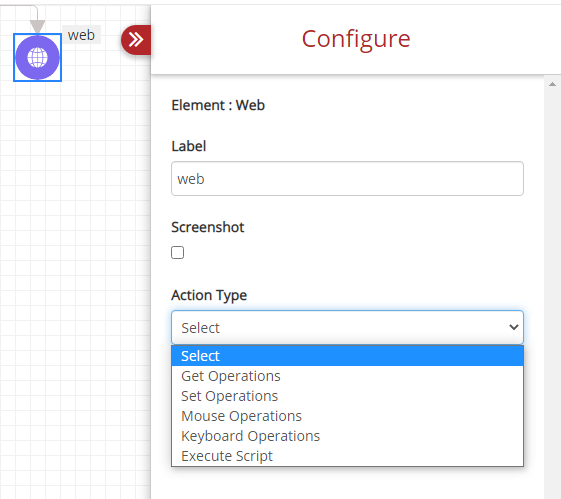Focus the Label text field containing web
Screen dimensions: 561x499
(x=347, y=178)
